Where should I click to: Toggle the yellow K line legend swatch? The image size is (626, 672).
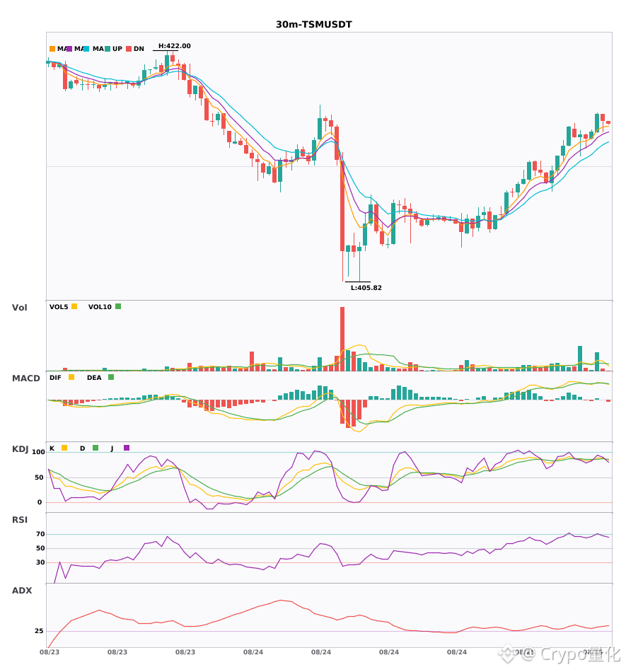[64, 448]
